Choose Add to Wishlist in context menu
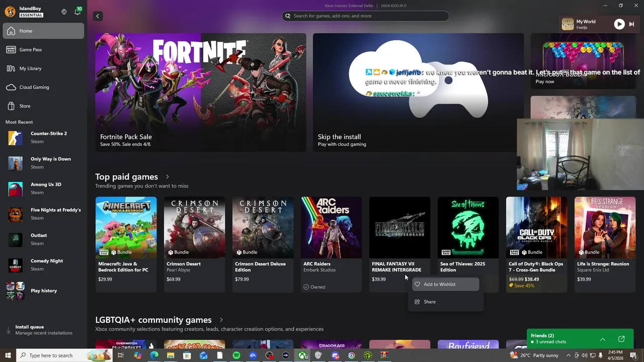644x362 pixels. (x=445, y=285)
